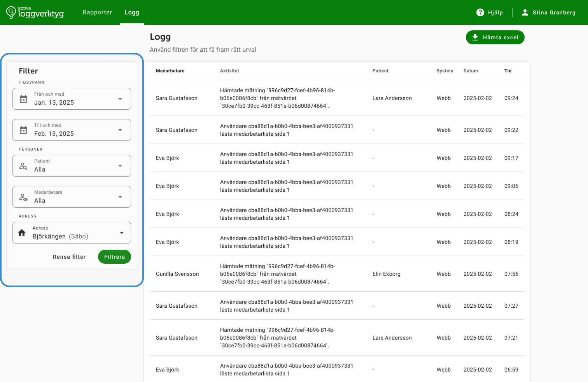
Task: Click the download icon in Hämta excel
Action: (475, 37)
